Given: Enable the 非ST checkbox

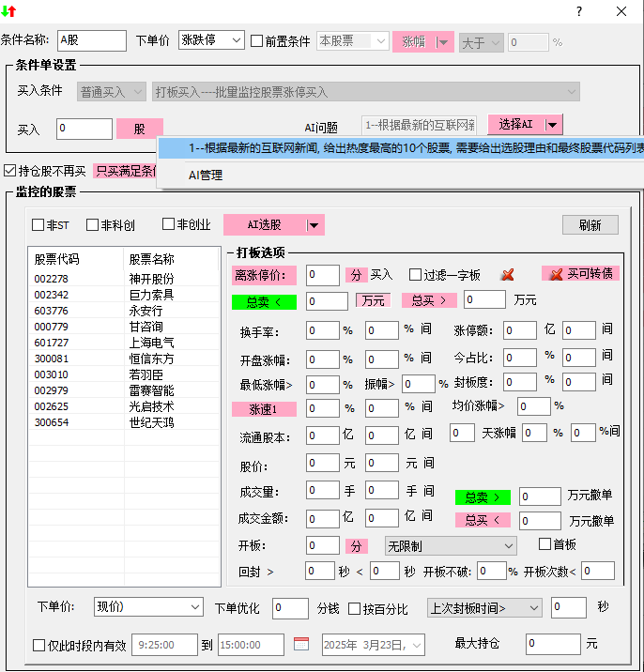Looking at the screenshot, I should pos(38,224).
